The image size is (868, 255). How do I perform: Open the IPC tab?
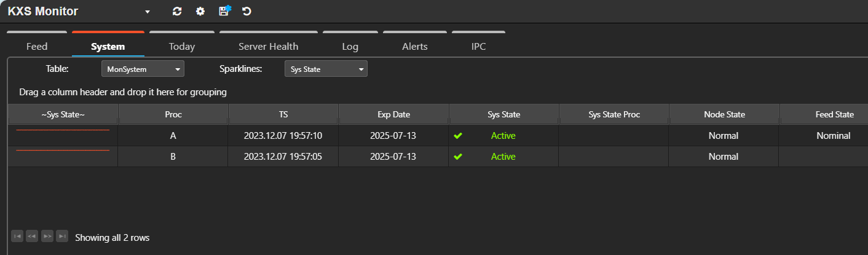[479, 46]
